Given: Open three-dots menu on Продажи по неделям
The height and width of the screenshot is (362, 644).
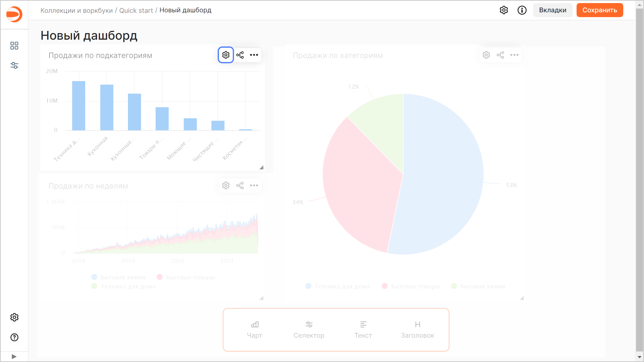Looking at the screenshot, I should coord(254,185).
